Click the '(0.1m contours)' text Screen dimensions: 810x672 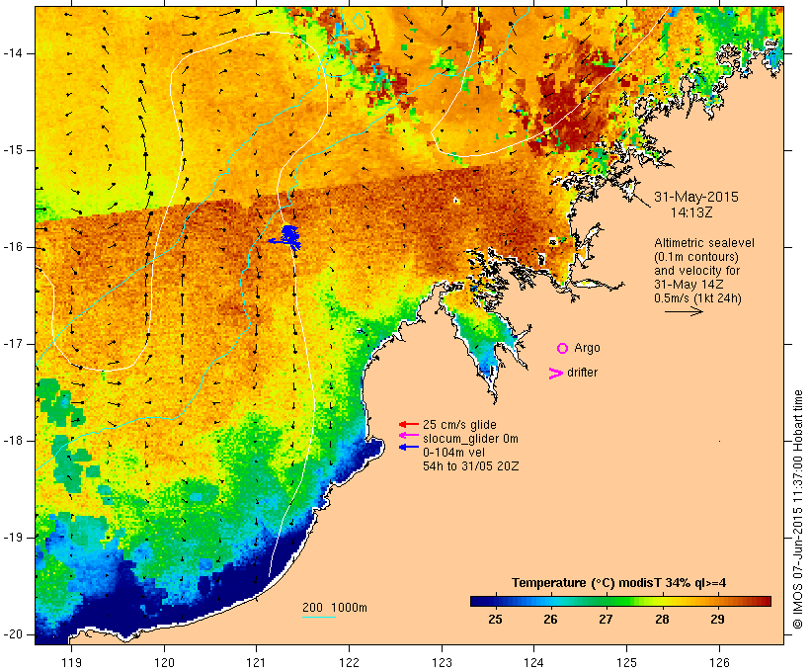(696, 257)
